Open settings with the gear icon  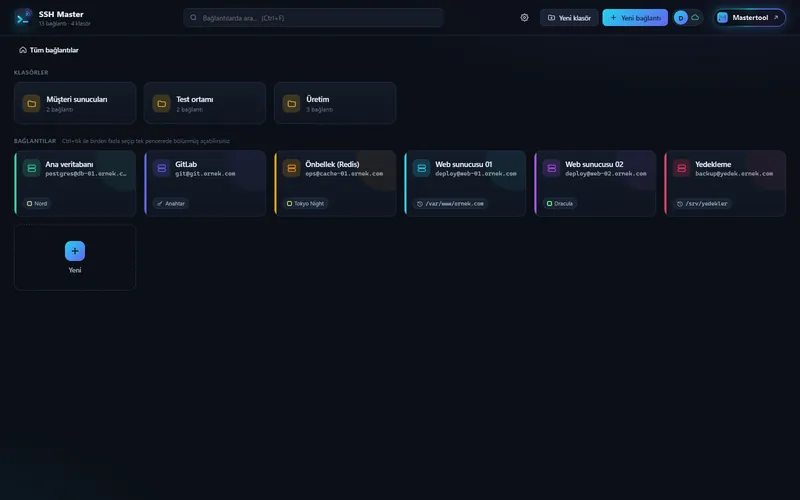tap(524, 17)
